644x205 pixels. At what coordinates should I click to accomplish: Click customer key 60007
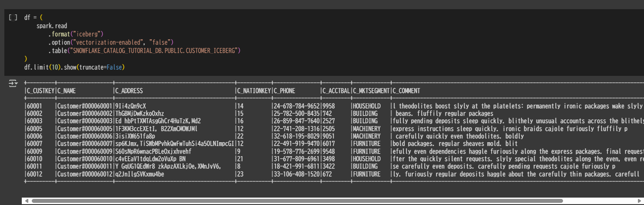pyautogui.click(x=34, y=143)
